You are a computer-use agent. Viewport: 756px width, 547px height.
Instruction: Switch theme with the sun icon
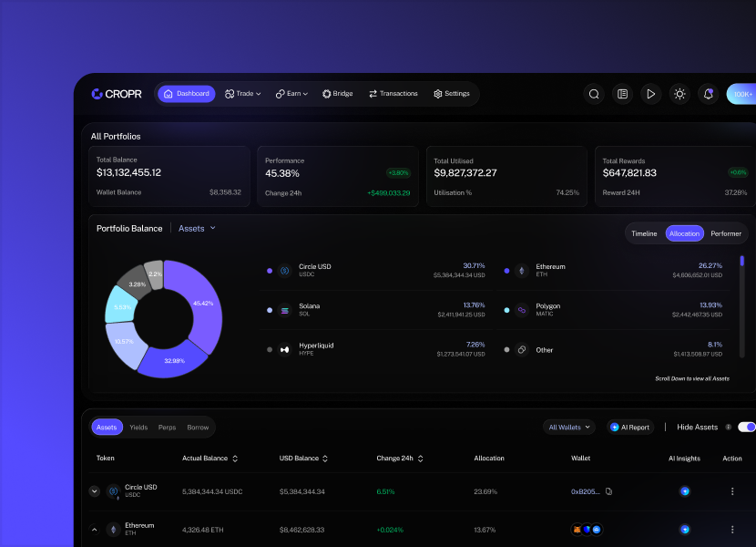pyautogui.click(x=679, y=94)
